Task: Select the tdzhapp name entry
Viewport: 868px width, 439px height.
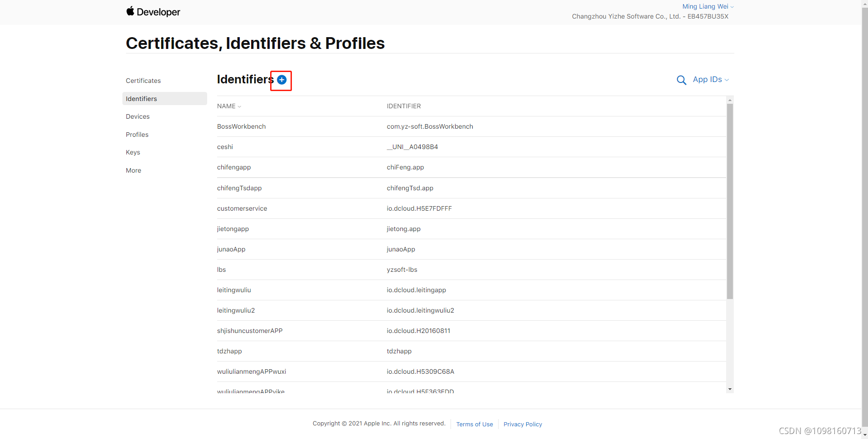Action: [x=229, y=351]
